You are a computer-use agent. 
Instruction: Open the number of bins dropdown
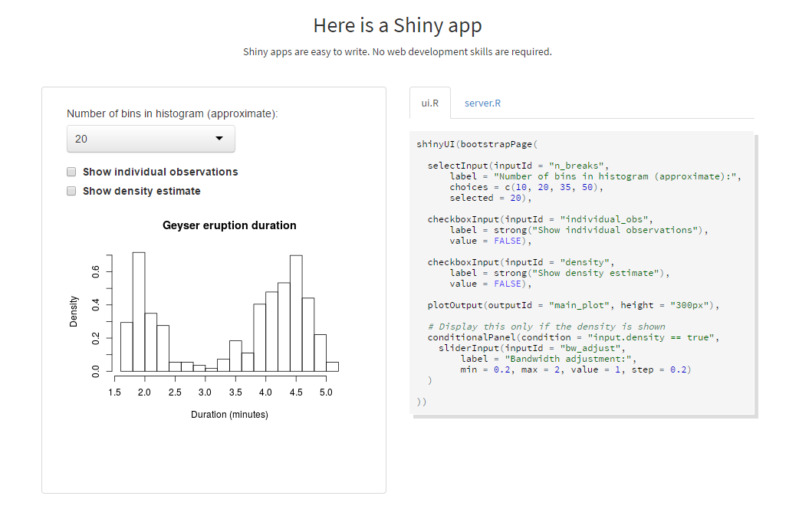(151, 139)
